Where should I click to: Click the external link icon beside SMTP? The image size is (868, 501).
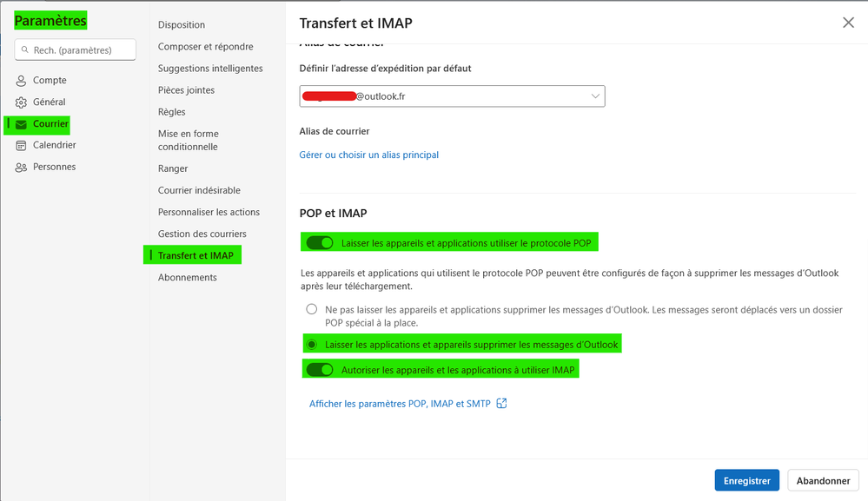click(501, 404)
